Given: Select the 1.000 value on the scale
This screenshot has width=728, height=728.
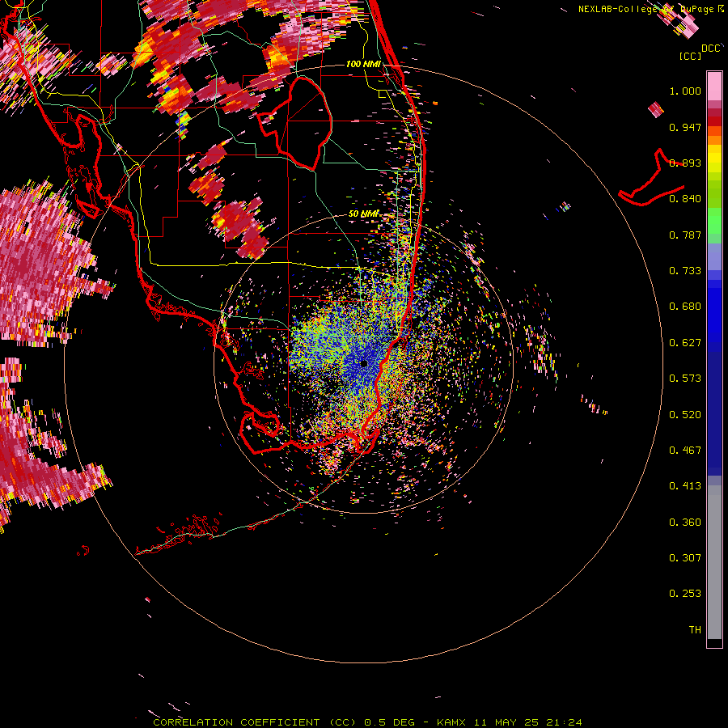Looking at the screenshot, I should tap(685, 91).
